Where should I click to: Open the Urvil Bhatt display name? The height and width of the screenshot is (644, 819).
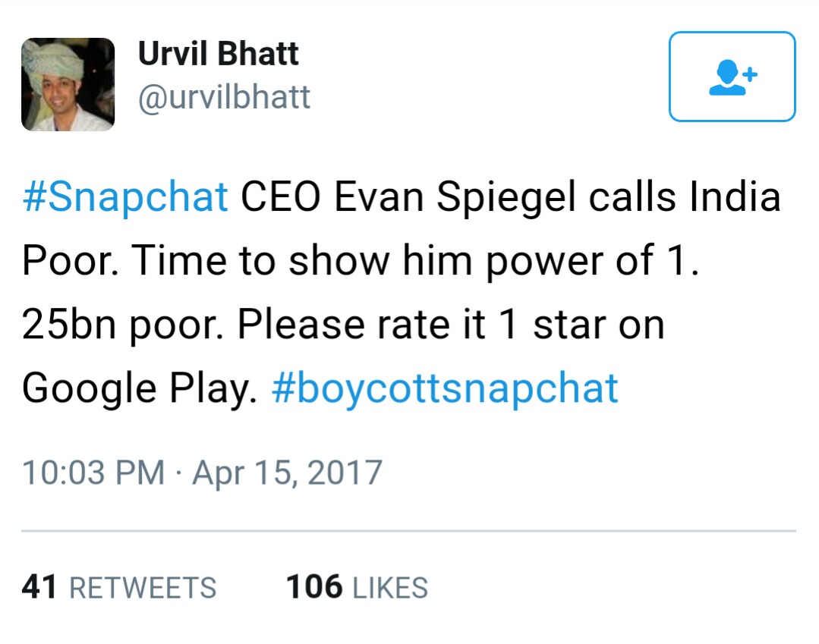click(x=219, y=53)
